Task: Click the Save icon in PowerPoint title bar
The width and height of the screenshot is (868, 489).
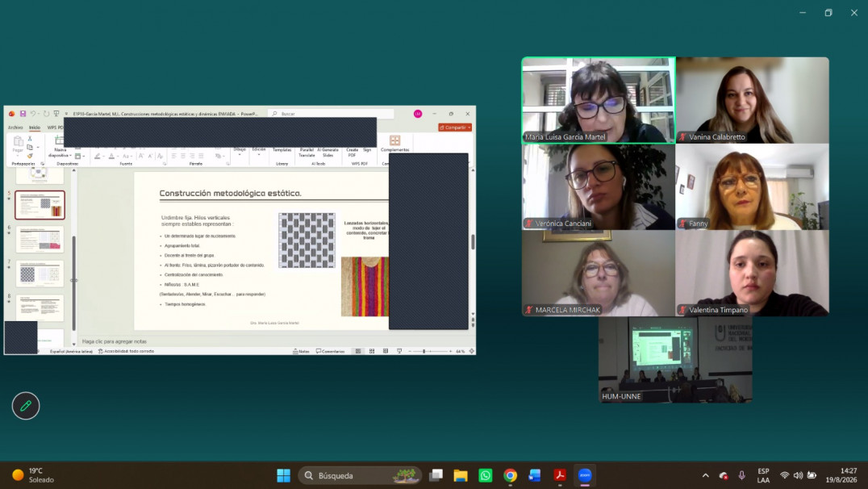Action: pos(23,114)
